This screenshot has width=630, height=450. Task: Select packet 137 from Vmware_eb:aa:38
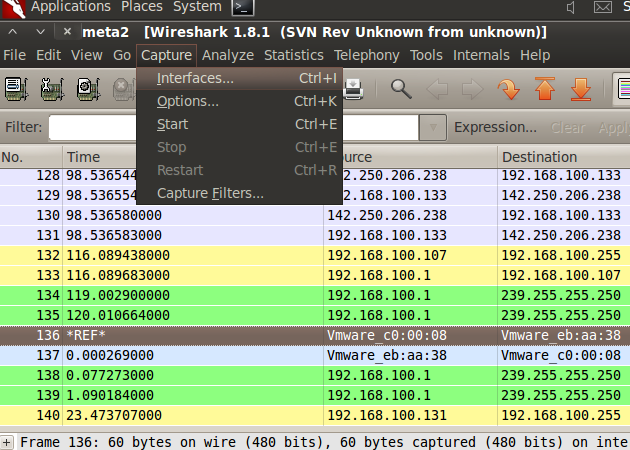coord(315,356)
